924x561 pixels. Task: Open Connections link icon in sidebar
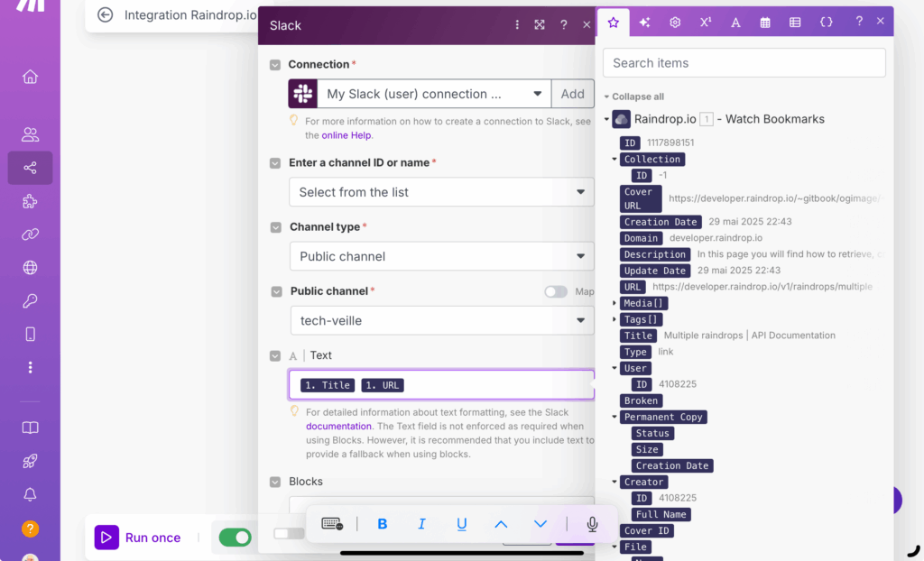pos(30,235)
